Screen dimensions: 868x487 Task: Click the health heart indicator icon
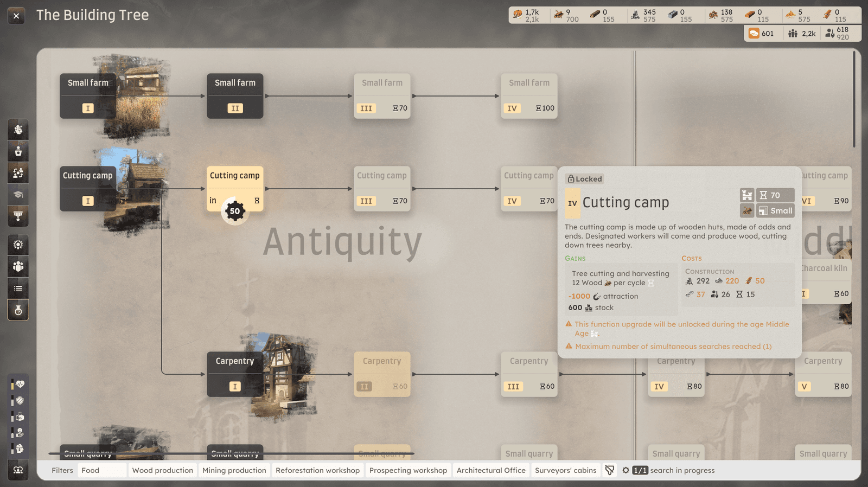tap(20, 385)
